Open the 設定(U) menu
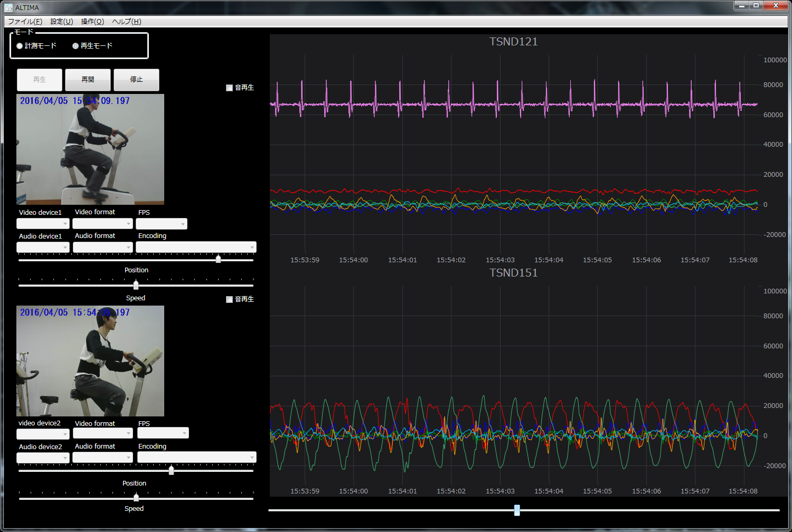The width and height of the screenshot is (792, 532). pyautogui.click(x=62, y=22)
